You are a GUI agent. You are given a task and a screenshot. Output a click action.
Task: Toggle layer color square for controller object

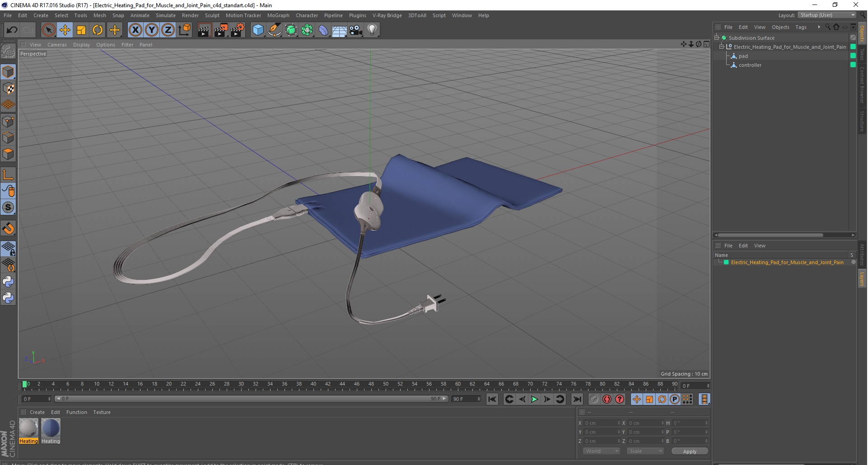853,65
